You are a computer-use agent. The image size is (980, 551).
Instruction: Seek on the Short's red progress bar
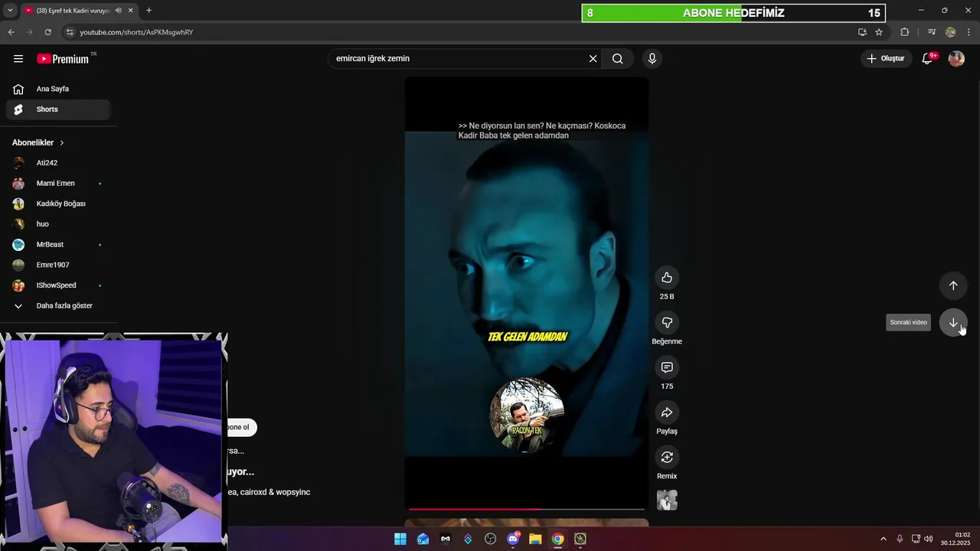click(x=527, y=509)
